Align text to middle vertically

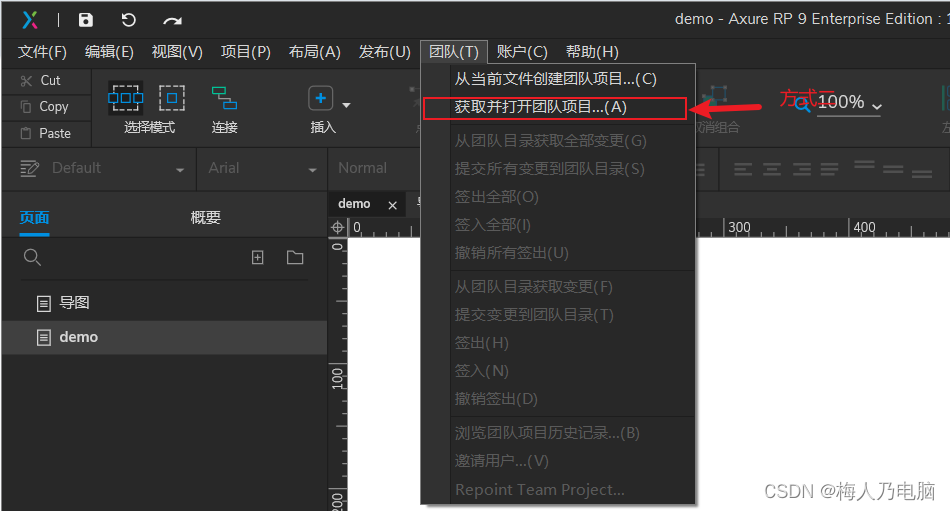pyautogui.click(x=893, y=170)
